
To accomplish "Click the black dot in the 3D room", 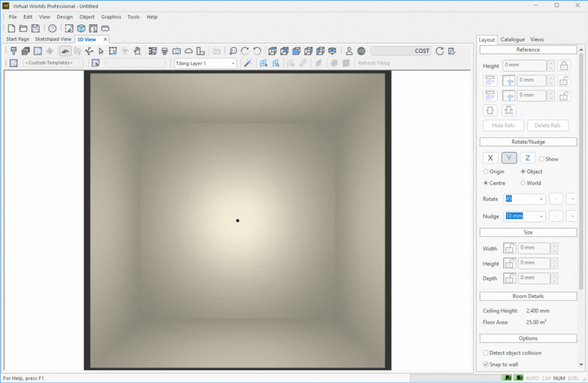I will (238, 220).
